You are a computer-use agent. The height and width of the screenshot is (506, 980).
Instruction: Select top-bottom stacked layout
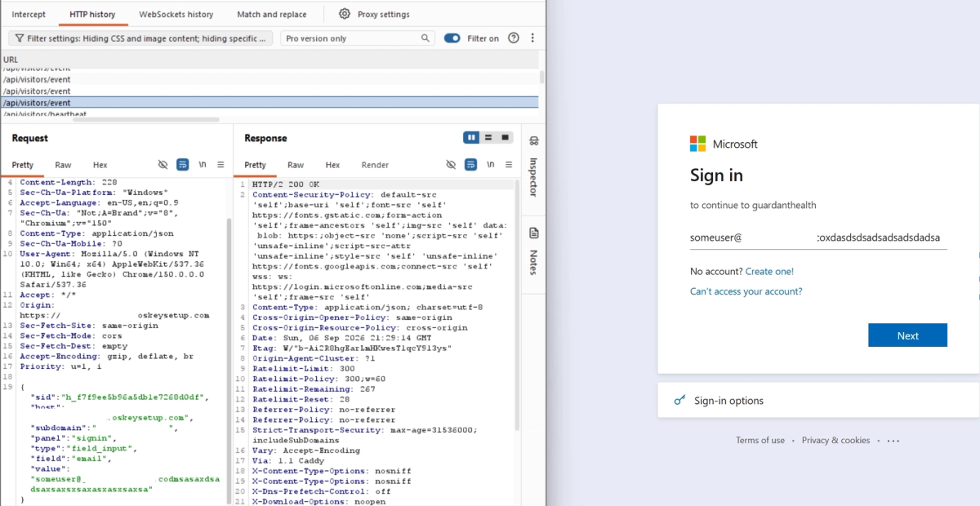(488, 138)
